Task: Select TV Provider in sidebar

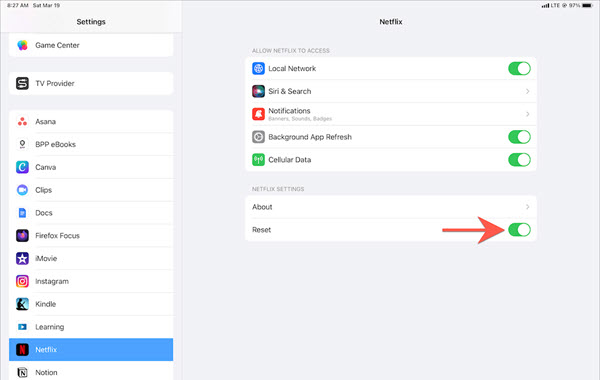Action: click(x=91, y=83)
